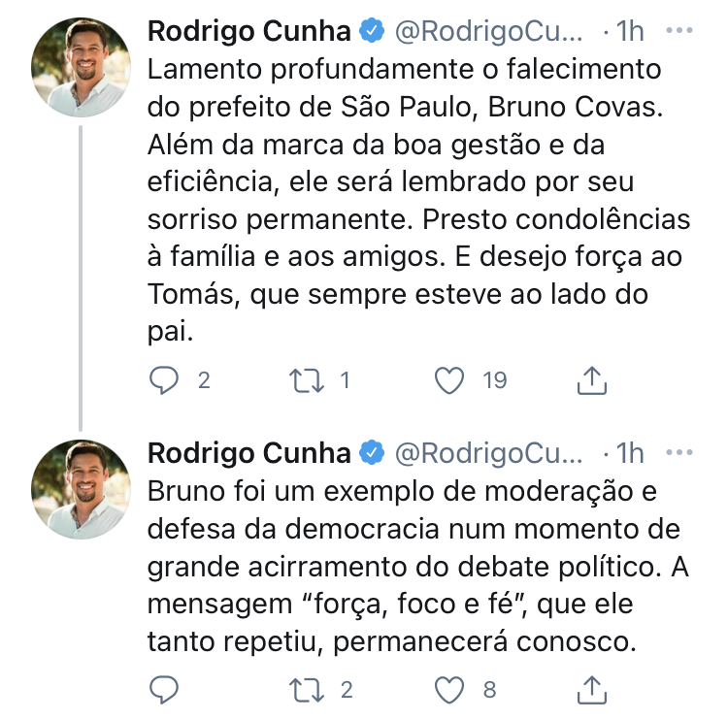
Task: Like the first tweet with 19 likes
Action: (x=448, y=381)
